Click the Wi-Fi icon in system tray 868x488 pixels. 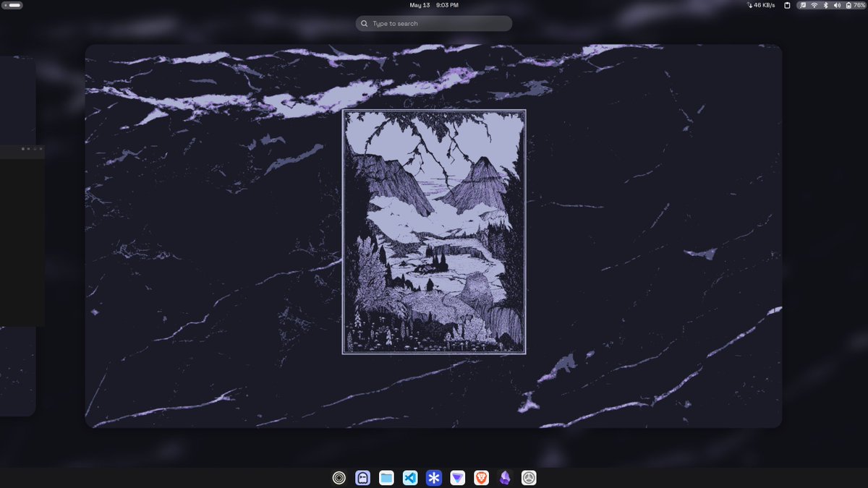pyautogui.click(x=814, y=5)
